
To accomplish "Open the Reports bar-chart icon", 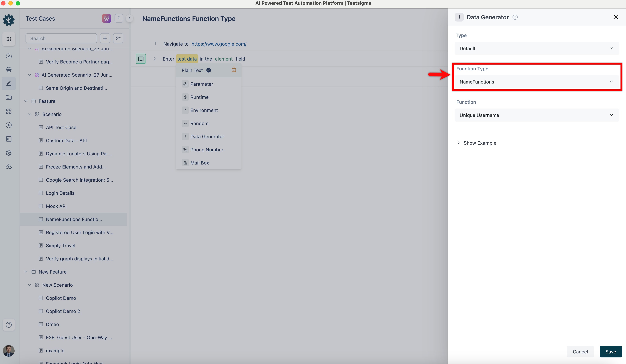I will [x=9, y=139].
